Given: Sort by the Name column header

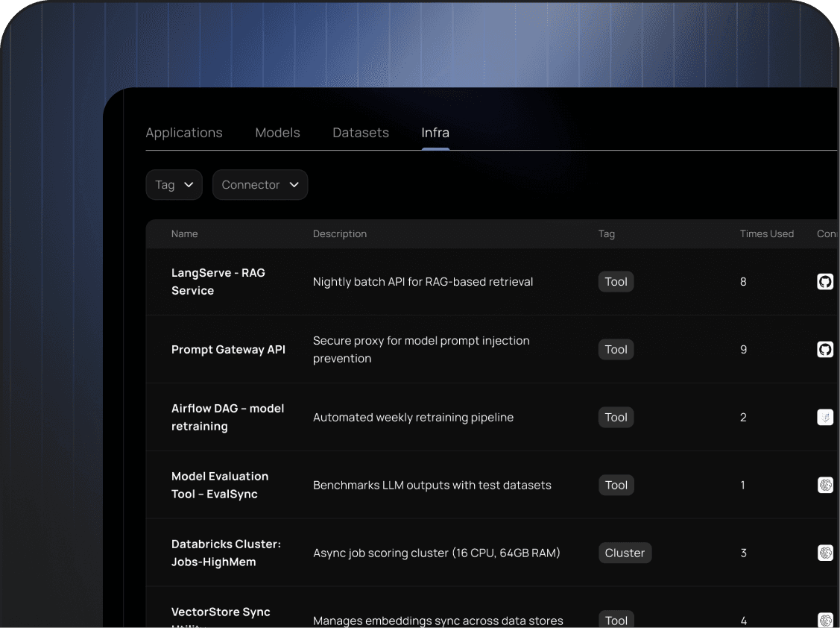Looking at the screenshot, I should (x=184, y=234).
